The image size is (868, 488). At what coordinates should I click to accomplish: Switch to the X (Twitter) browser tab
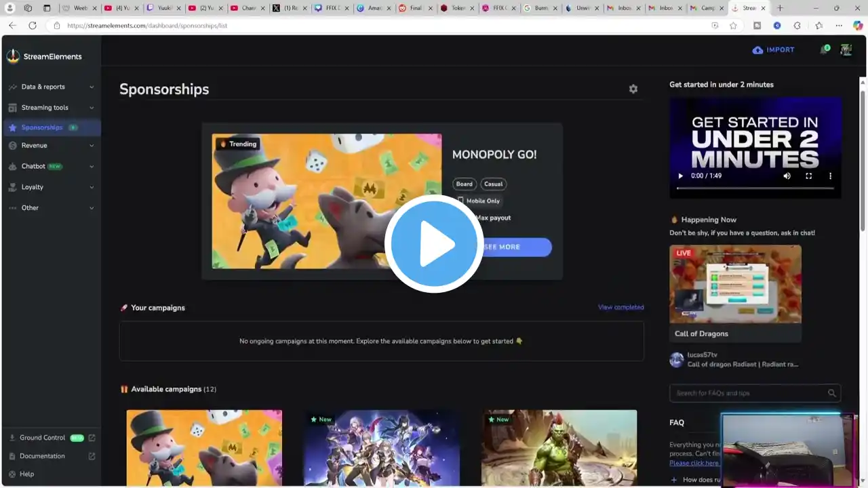(290, 8)
